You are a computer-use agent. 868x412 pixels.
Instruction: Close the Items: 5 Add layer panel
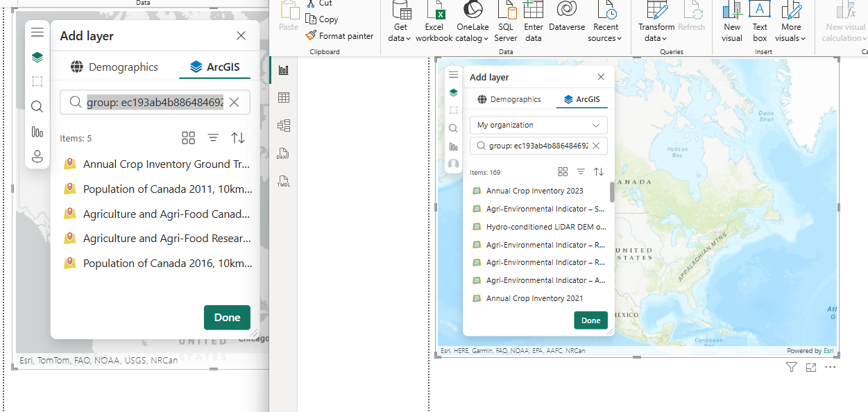click(241, 35)
